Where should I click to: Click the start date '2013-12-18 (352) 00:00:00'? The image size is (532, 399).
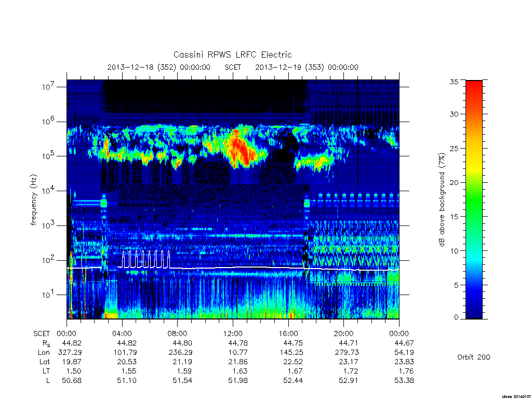pos(159,67)
